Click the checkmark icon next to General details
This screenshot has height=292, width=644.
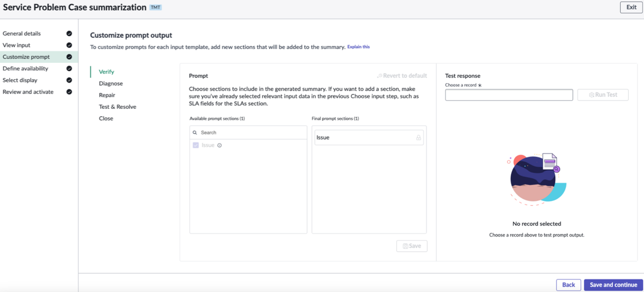(x=69, y=34)
